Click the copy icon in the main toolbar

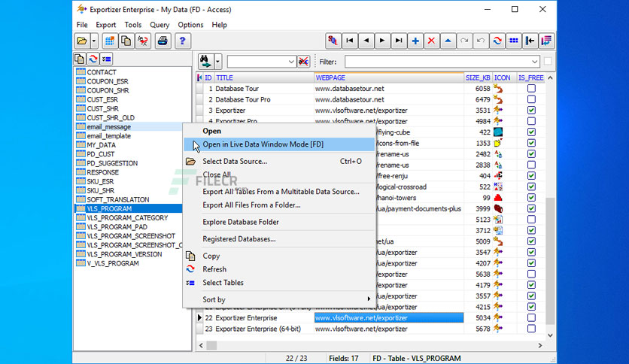click(126, 41)
